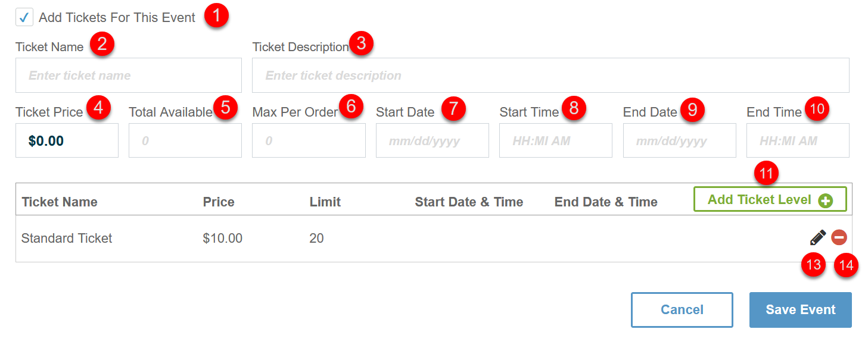Click the Cancel button
Viewport: 868px width, 351px height.
coord(682,309)
